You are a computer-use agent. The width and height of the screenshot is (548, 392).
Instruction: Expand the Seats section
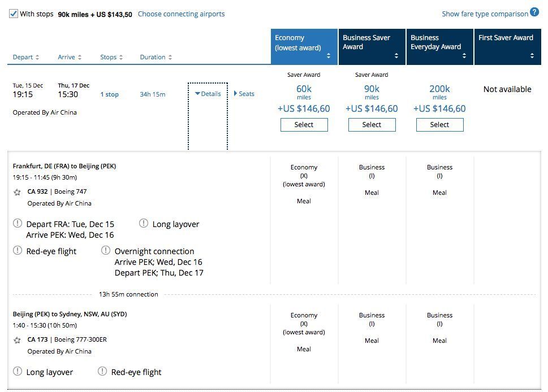pyautogui.click(x=244, y=94)
